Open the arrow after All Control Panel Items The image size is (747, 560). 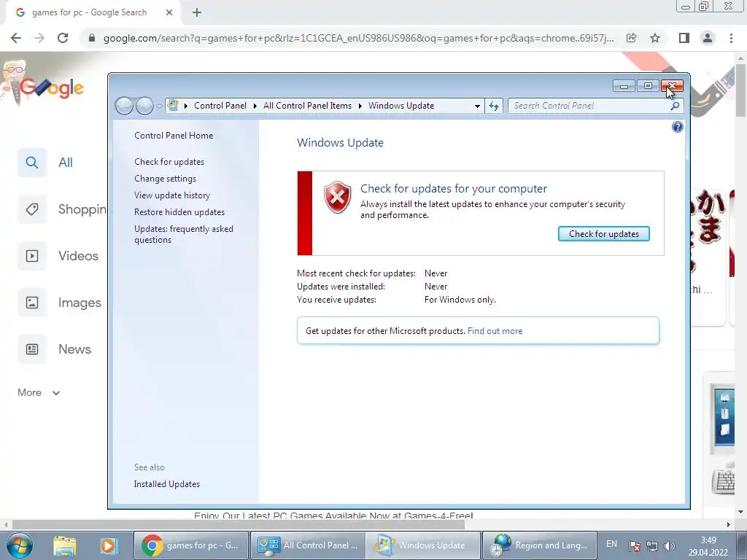(360, 106)
